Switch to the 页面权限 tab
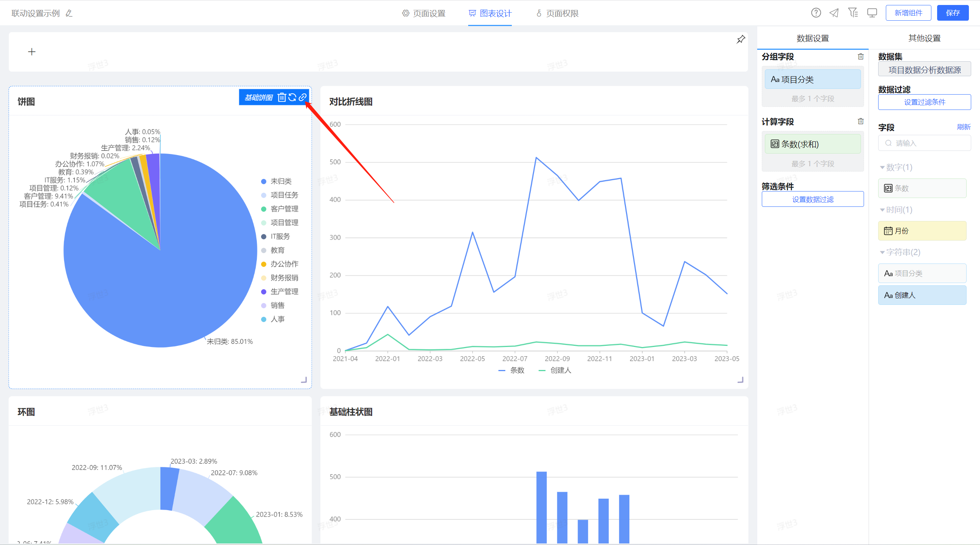The width and height of the screenshot is (980, 545). [x=557, y=13]
